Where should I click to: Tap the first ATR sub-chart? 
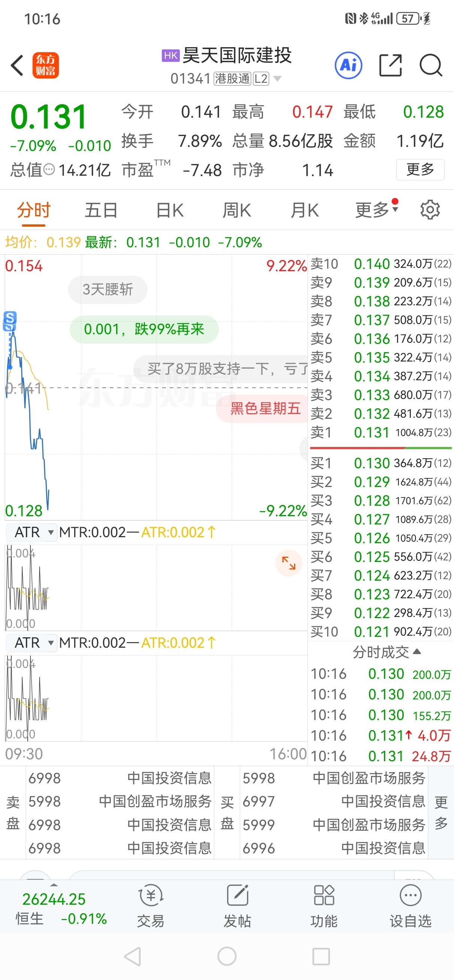[156, 587]
